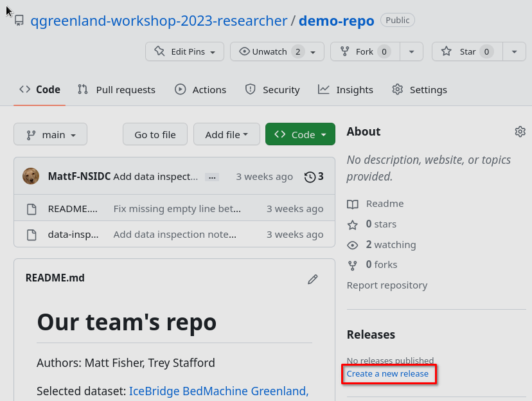Expand the Fork options dropdown arrow
The image size is (532, 401).
tap(412, 51)
